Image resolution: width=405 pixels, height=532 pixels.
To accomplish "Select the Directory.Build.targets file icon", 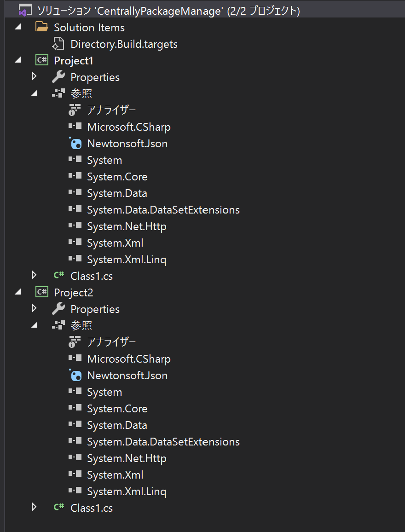I will tap(58, 44).
